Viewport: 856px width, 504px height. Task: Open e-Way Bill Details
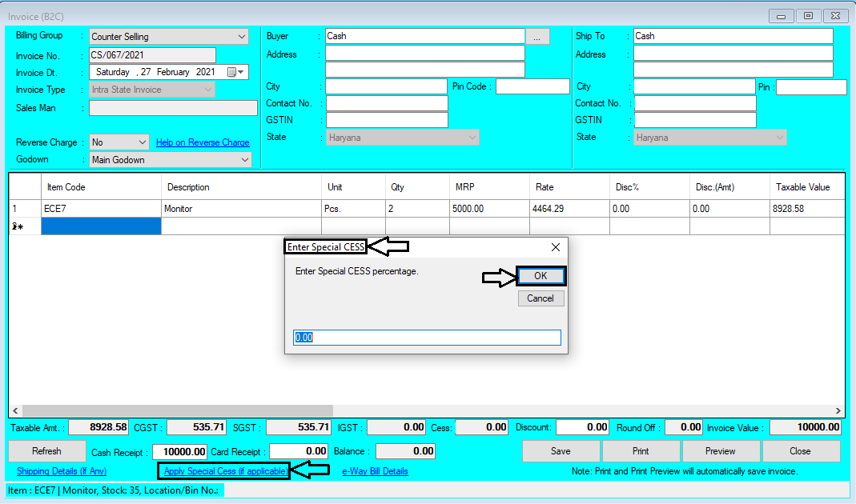pos(375,471)
